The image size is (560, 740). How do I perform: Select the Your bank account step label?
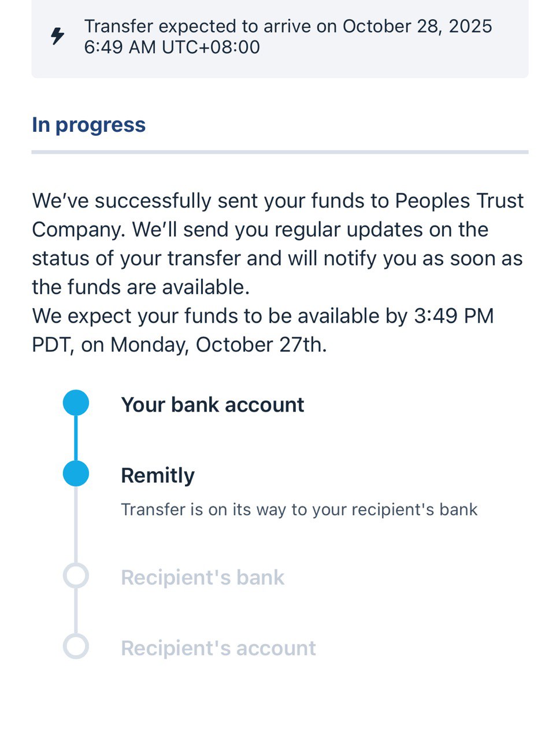[x=212, y=405]
